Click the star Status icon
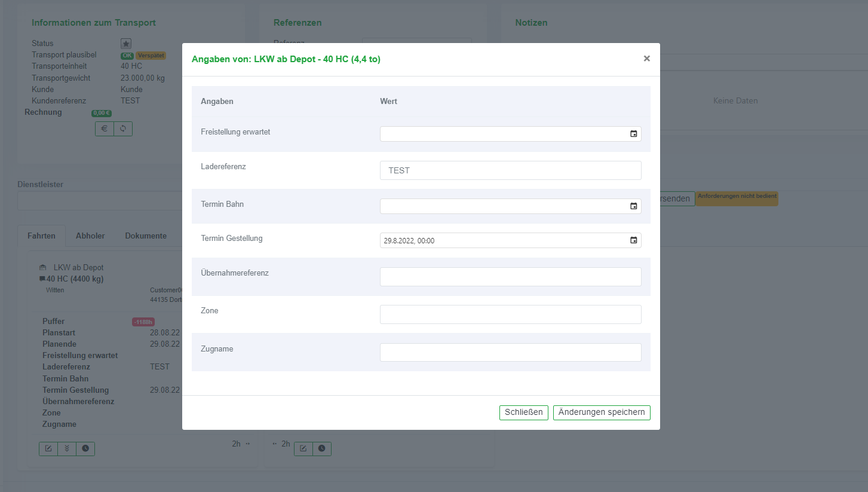 (x=126, y=44)
